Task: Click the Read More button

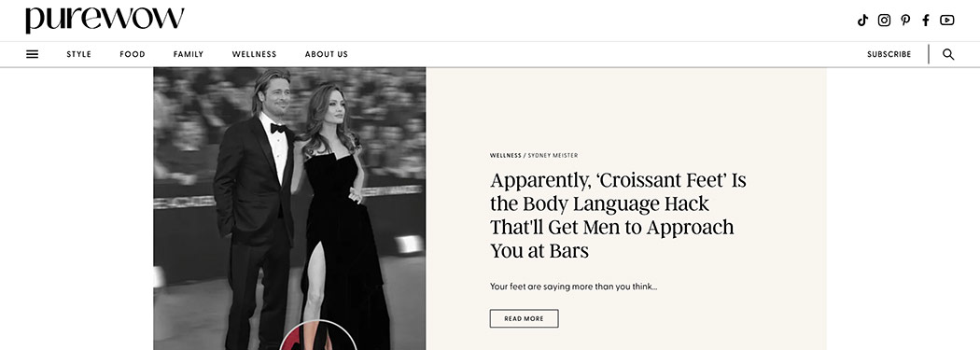Action: 524,319
